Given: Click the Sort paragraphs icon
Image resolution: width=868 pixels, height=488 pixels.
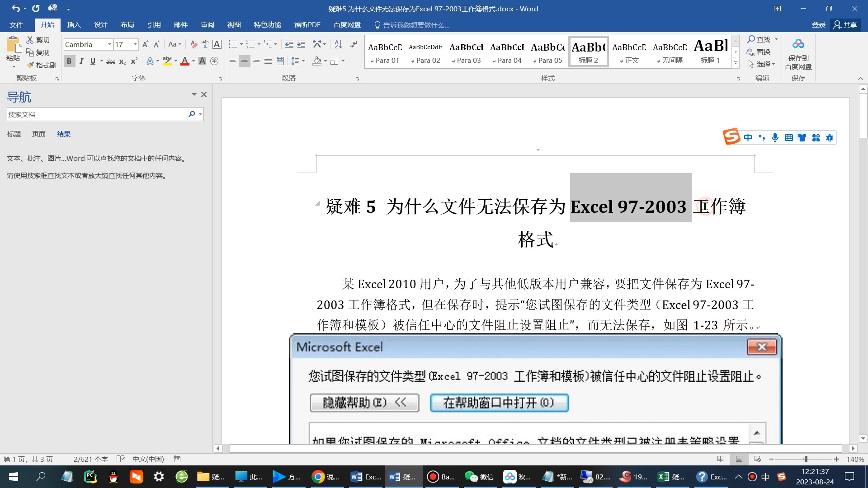Looking at the screenshot, I should pos(338,44).
